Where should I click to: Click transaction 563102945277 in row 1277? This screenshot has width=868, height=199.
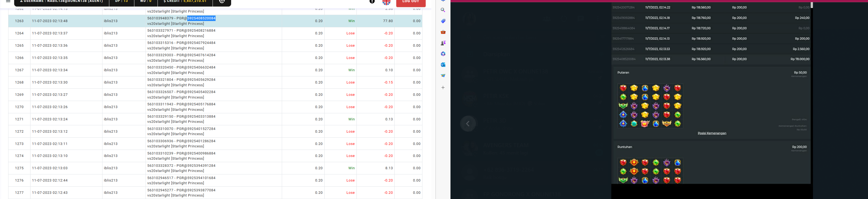coord(161,190)
